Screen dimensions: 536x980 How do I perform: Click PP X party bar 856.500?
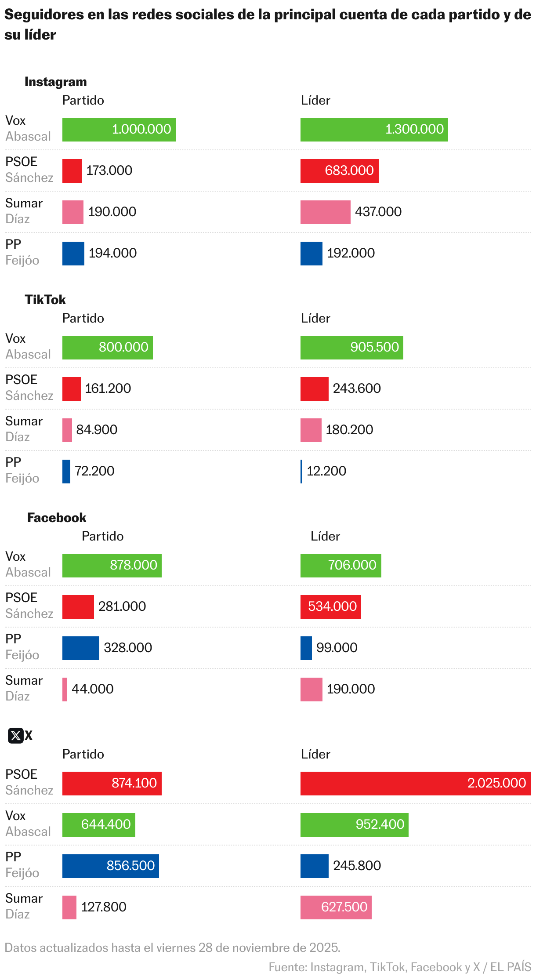[x=110, y=866]
